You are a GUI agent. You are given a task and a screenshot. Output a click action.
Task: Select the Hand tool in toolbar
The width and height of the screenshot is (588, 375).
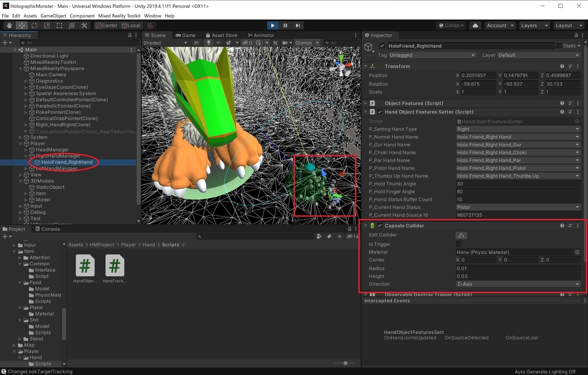coord(9,25)
